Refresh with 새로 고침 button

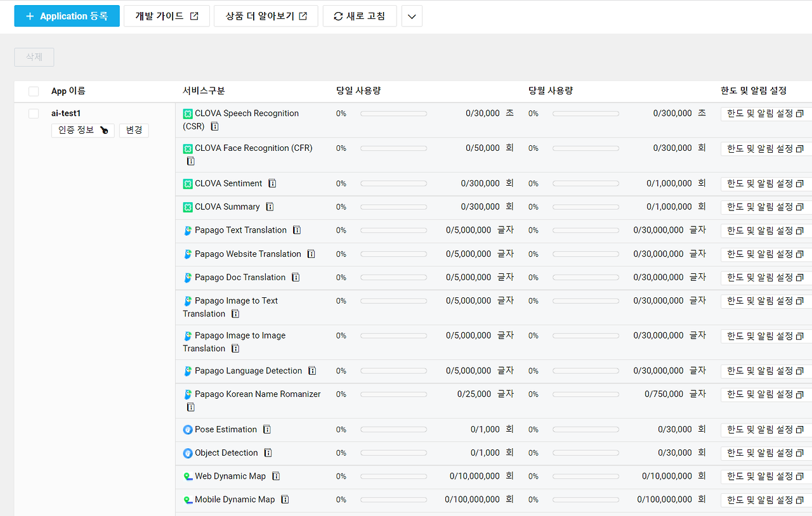click(x=360, y=16)
